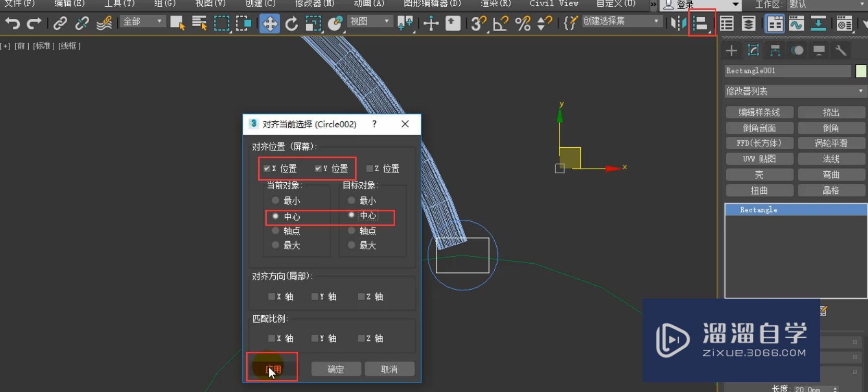868x392 pixels.
Task: Toggle the Window/Crossing selection icon
Action: point(243,23)
